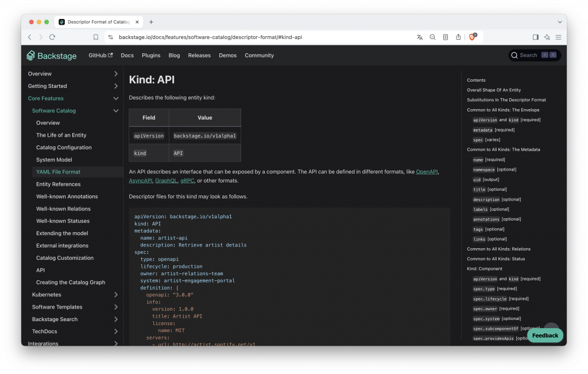Click the zoom out magnifier icon

pos(432,37)
